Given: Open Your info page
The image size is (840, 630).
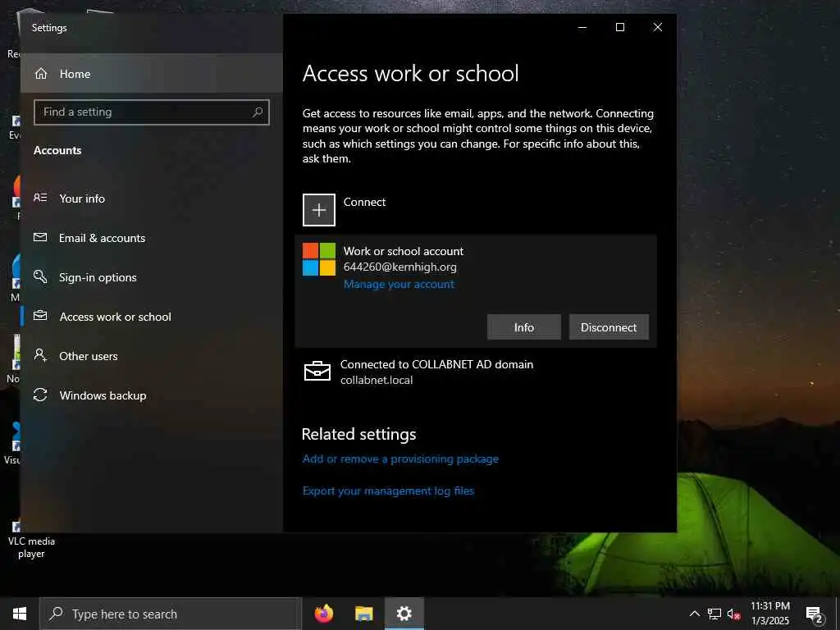Looking at the screenshot, I should [152, 199].
